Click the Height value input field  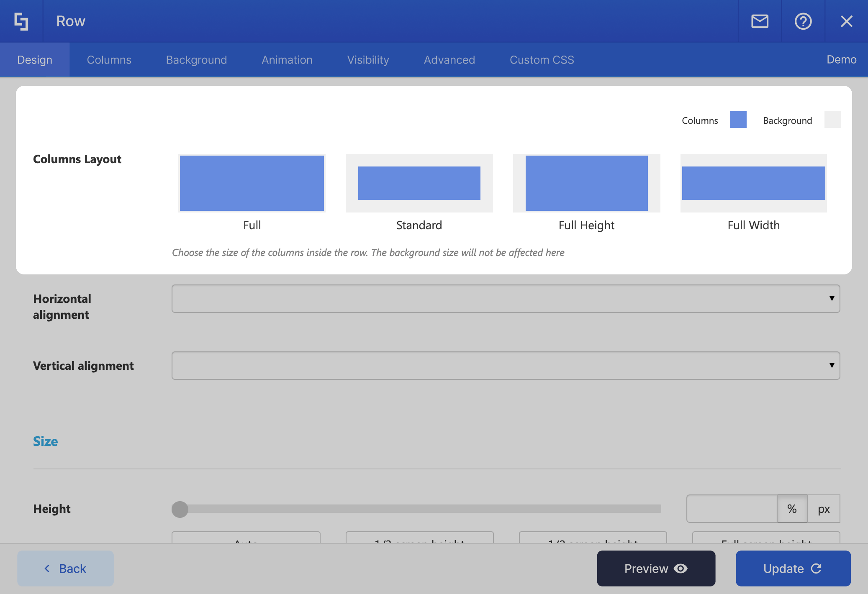click(x=732, y=509)
